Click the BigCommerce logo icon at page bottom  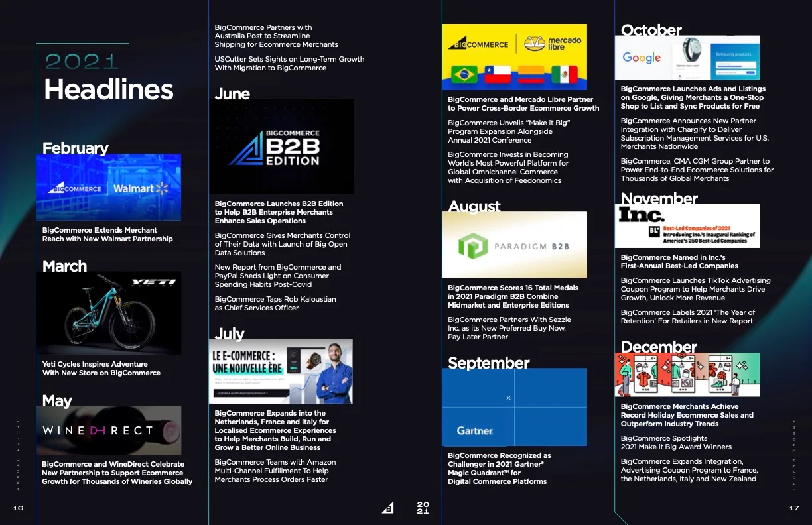[388, 508]
